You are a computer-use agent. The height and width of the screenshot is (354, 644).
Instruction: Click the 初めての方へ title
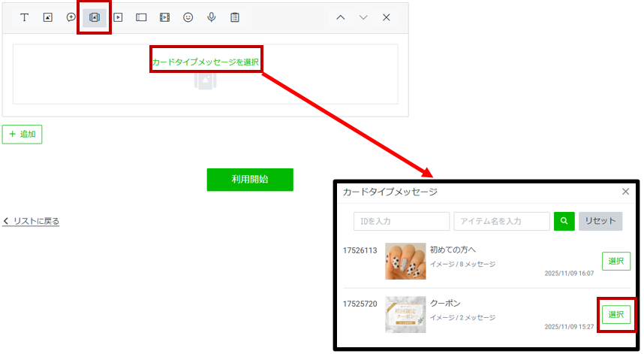coord(453,250)
